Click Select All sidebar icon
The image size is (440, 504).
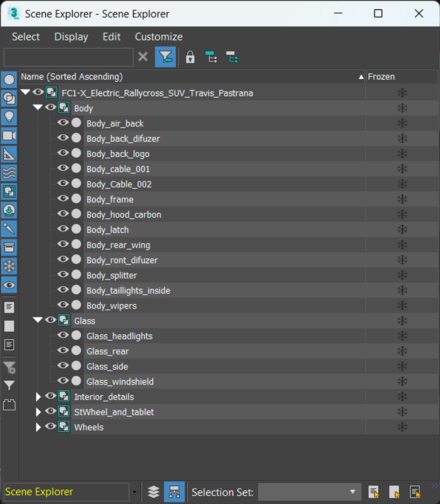[x=9, y=307]
